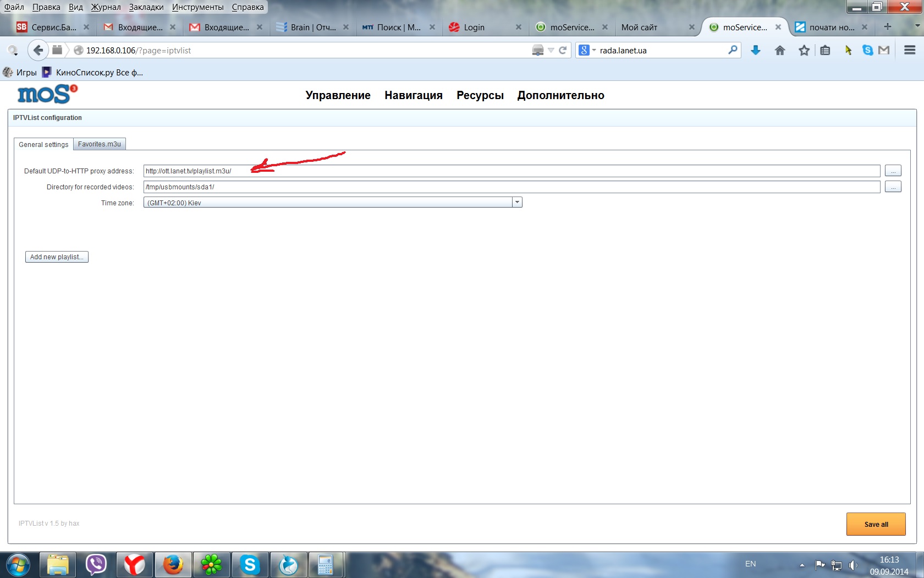Expand the Time zone dropdown
Image resolution: width=924 pixels, height=578 pixels.
tap(517, 203)
